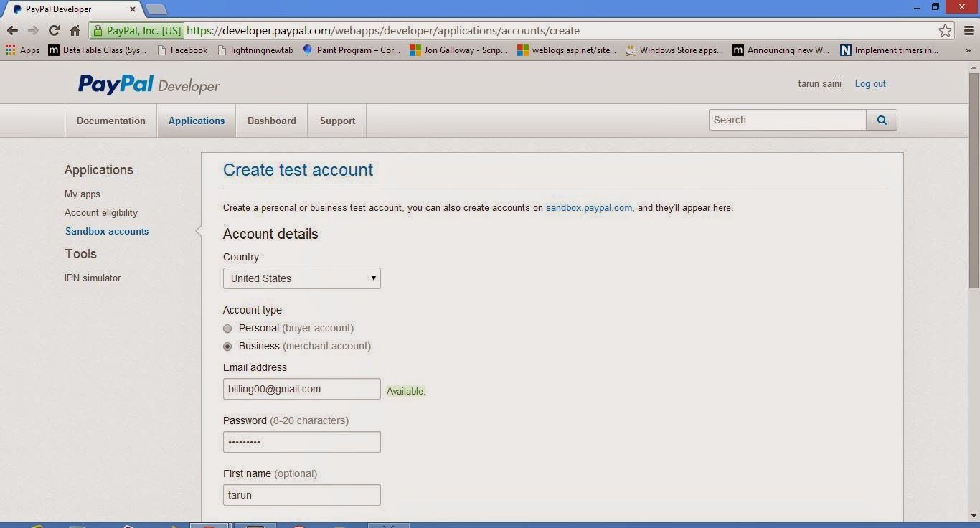980x528 pixels.
Task: Click the "Available." status text
Action: pos(406,391)
